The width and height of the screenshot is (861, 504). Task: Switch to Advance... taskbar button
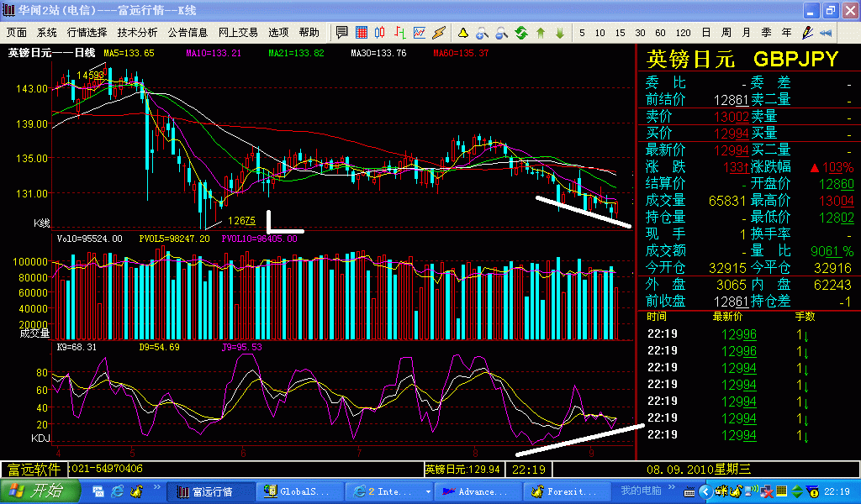coord(478,492)
